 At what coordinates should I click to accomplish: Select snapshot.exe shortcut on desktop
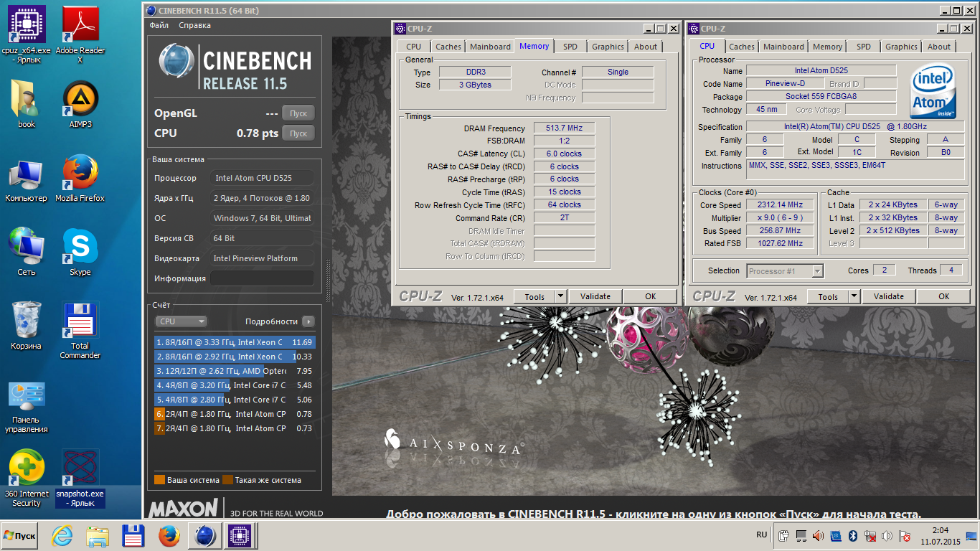pos(80,478)
